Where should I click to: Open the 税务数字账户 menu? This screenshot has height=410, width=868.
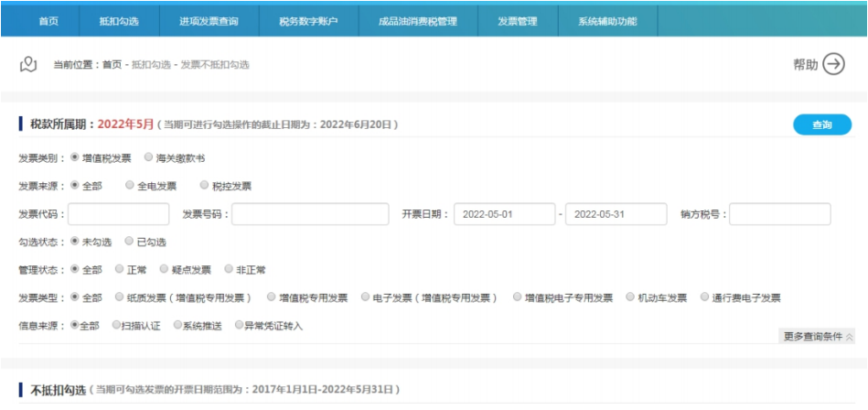point(308,22)
